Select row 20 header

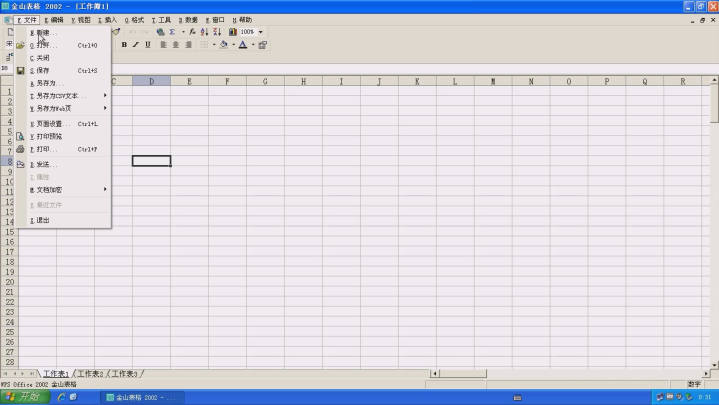click(x=9, y=282)
